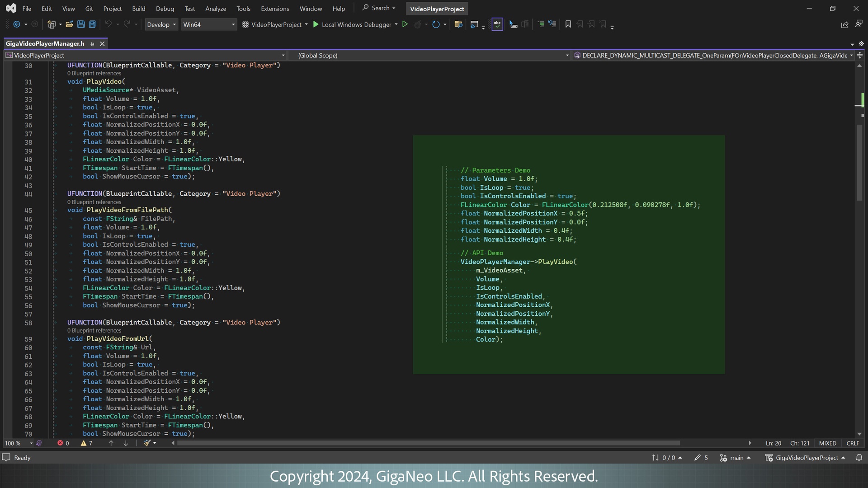Open the Develop configuration dropdown

click(x=161, y=24)
